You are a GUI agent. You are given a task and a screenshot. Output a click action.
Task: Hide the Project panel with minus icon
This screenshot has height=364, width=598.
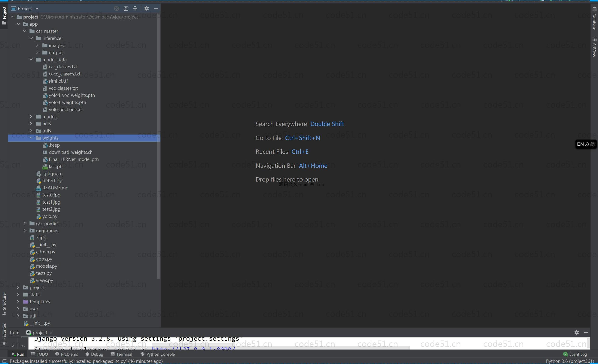point(156,9)
